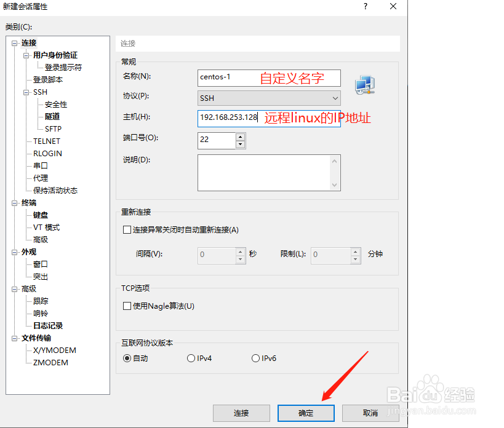504x428 pixels.
Task: Select the 自动 internet protocol radio button
Action: [x=127, y=359]
